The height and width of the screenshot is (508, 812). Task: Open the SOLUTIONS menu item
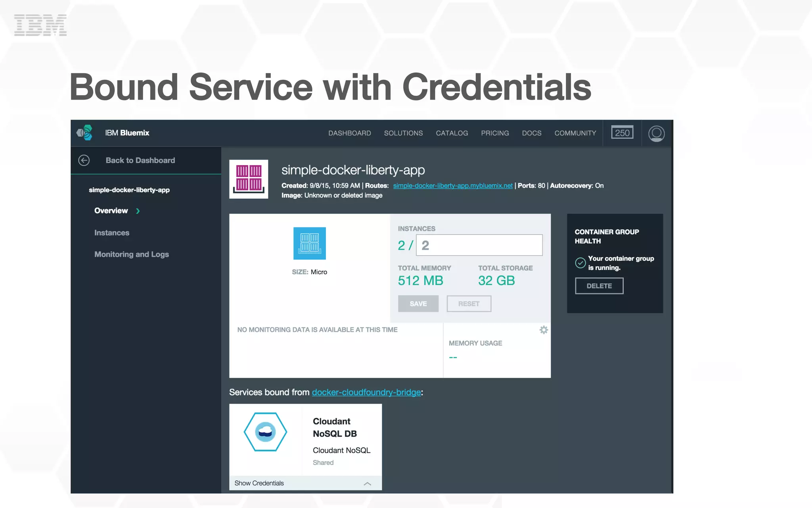(x=403, y=133)
